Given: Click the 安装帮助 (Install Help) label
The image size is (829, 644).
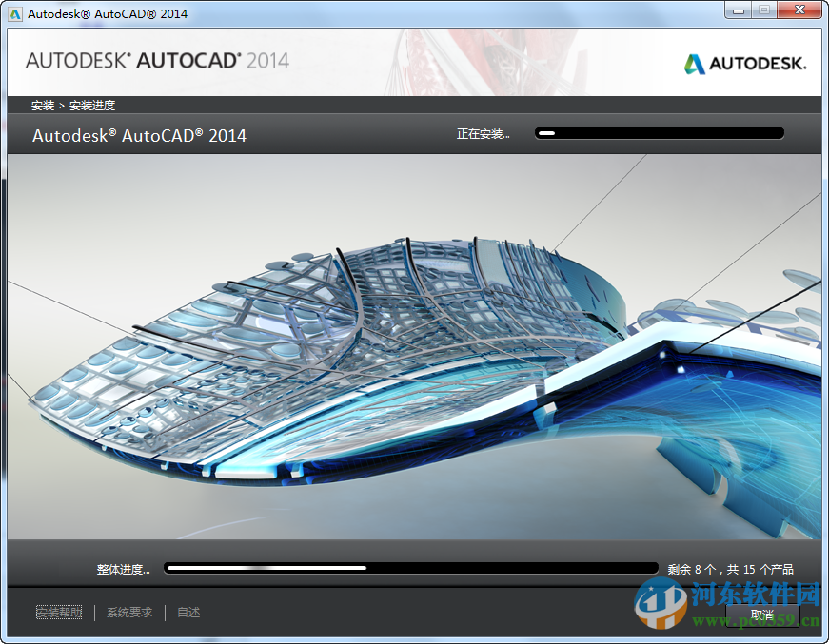Looking at the screenshot, I should (x=59, y=613).
